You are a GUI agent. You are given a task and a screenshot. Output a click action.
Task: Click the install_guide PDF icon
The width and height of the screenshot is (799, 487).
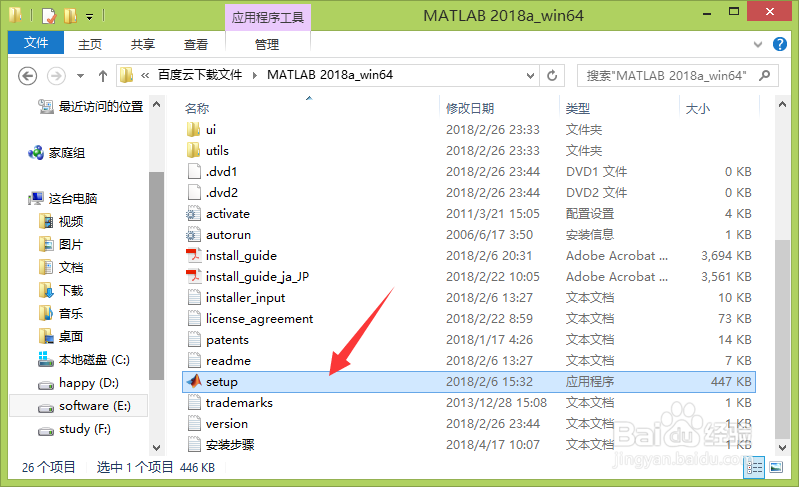(194, 255)
